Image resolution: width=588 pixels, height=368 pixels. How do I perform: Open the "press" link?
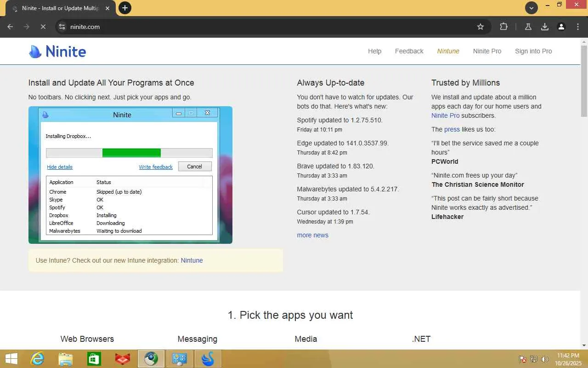click(x=452, y=129)
